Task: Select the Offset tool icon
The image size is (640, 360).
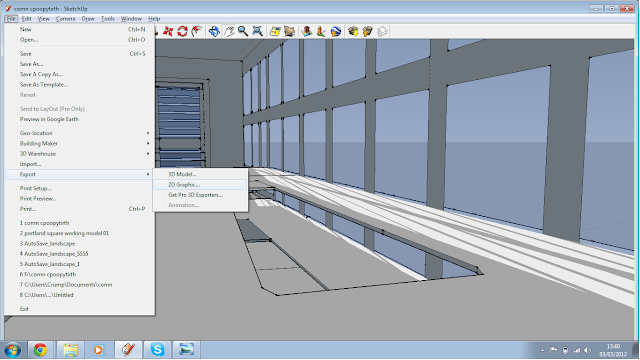Action: (x=197, y=31)
